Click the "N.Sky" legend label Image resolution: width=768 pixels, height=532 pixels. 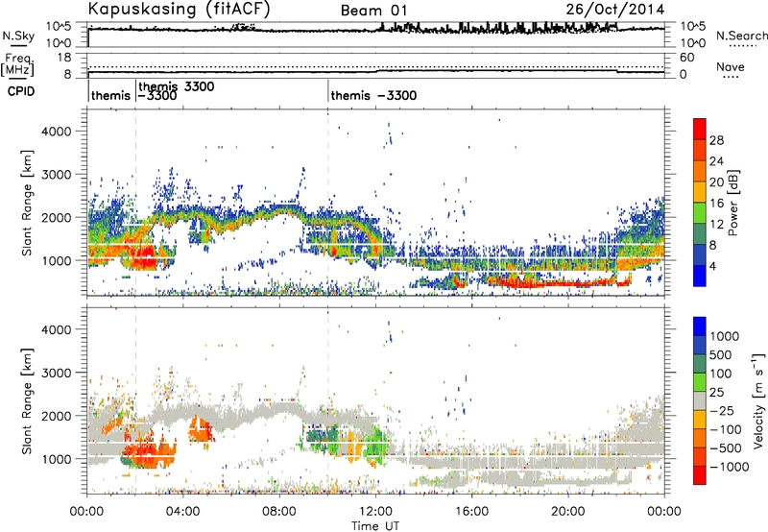click(18, 36)
